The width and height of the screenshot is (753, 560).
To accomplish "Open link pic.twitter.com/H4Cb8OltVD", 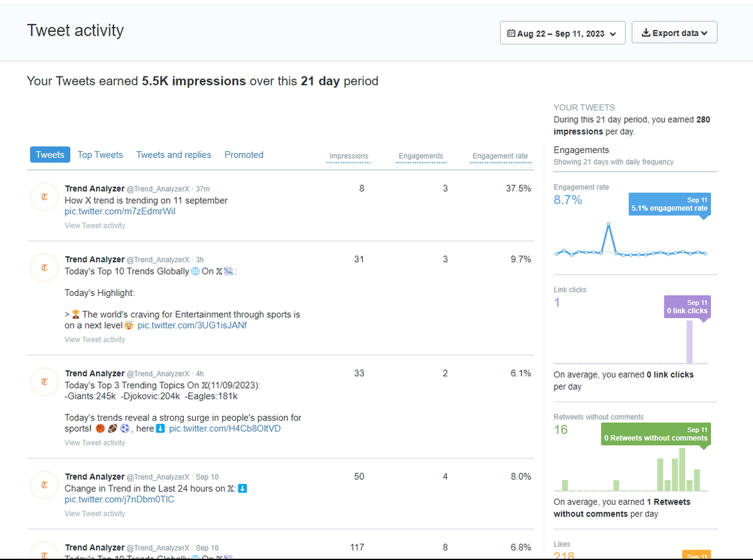I will pyautogui.click(x=225, y=428).
